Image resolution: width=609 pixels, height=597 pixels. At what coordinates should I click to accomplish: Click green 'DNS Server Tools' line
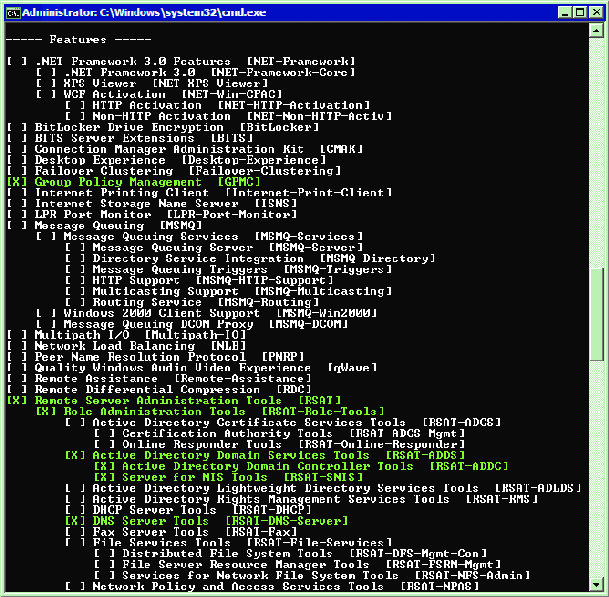(207, 521)
